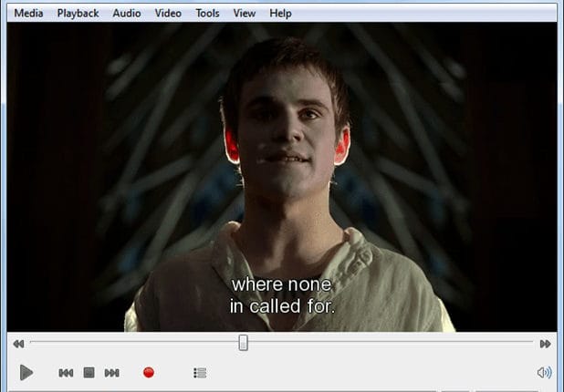
Task: Mute audio via the speaker icon
Action: point(544,373)
